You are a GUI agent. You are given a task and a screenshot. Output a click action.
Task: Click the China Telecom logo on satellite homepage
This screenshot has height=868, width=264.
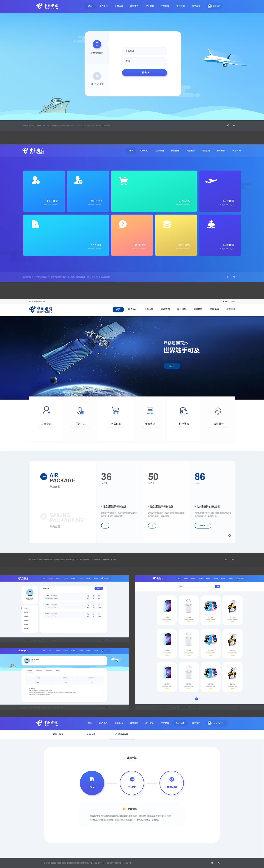pyautogui.click(x=41, y=309)
